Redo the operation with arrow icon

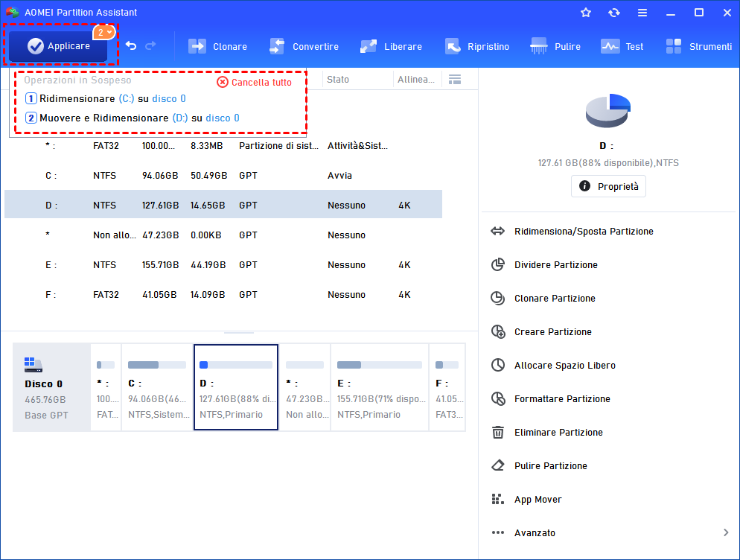coord(150,46)
